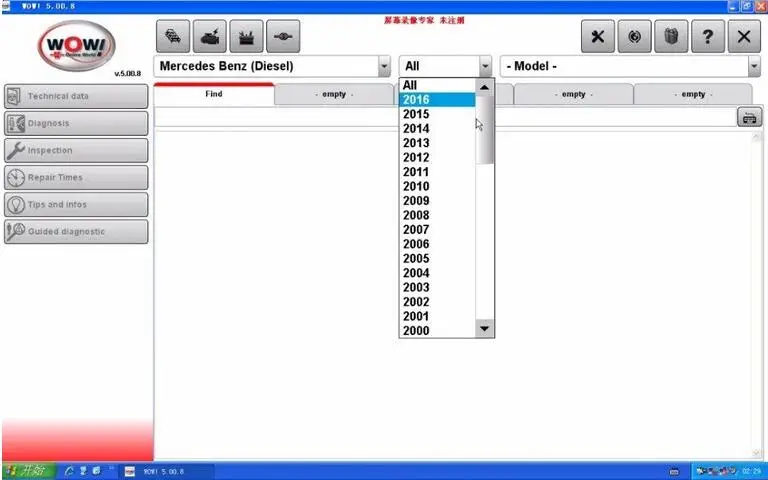768x480 pixels.
Task: Open the car diagnostics toolbar icon
Action: [x=210, y=36]
